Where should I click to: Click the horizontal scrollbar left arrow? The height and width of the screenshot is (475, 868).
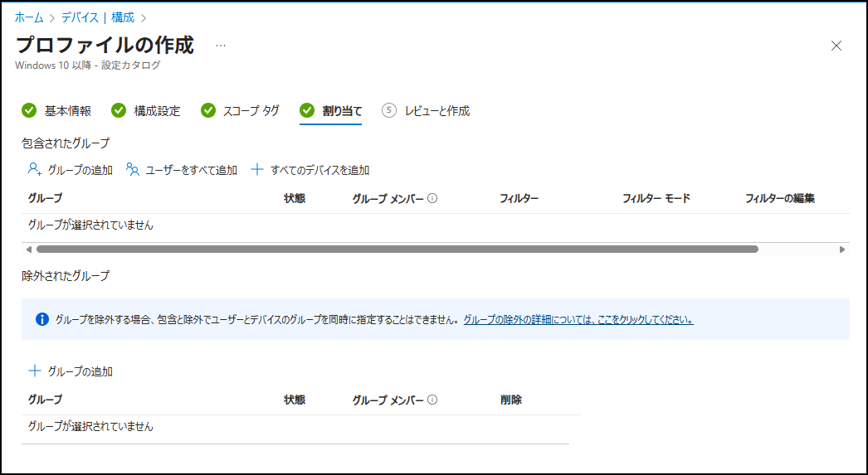pos(28,249)
